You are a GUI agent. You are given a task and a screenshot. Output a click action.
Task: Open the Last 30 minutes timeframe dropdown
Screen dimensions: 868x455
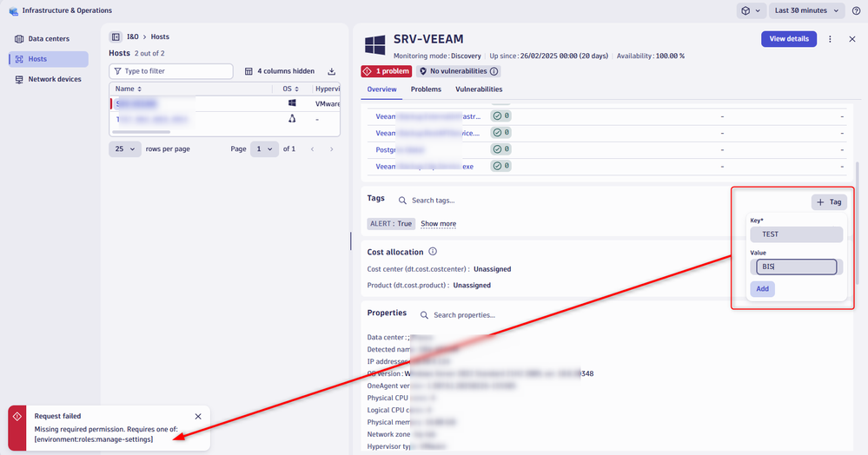pos(806,10)
